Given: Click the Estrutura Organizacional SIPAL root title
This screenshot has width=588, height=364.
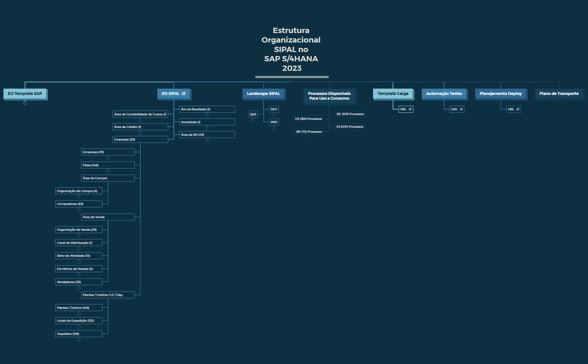Looking at the screenshot, I should coord(291,49).
